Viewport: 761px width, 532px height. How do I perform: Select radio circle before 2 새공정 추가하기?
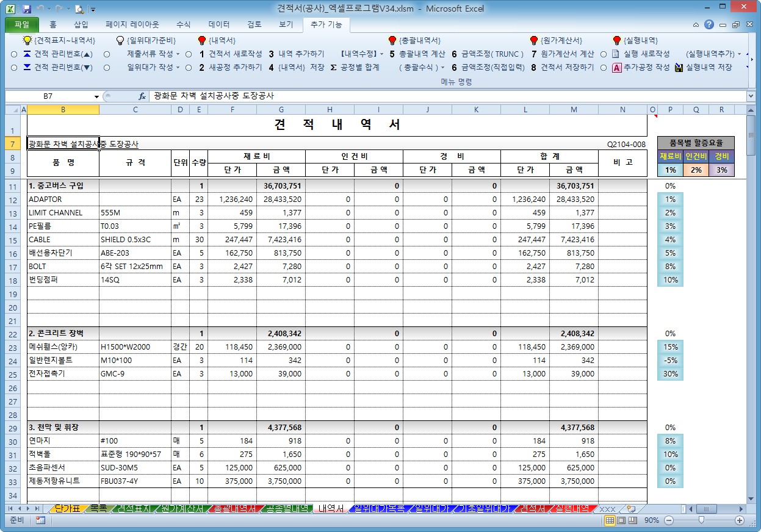click(189, 68)
